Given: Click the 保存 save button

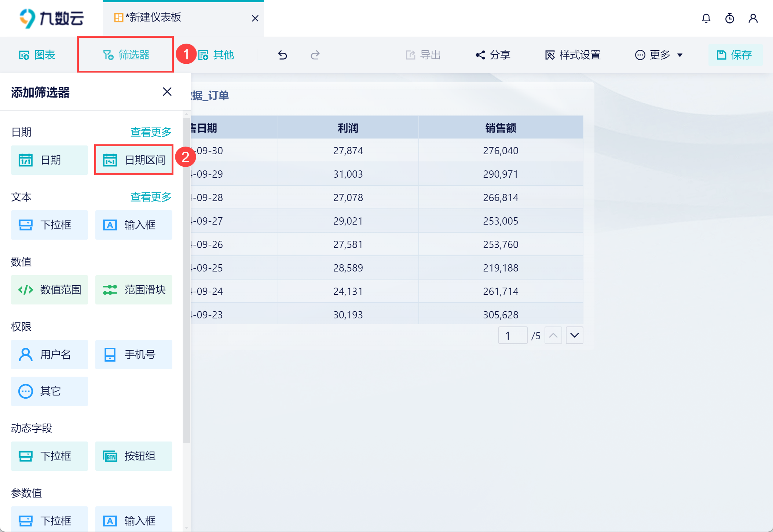Looking at the screenshot, I should point(735,55).
